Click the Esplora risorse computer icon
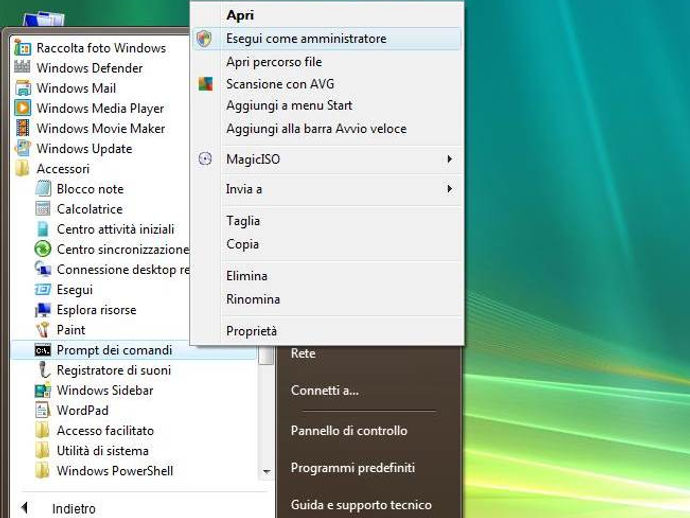Viewport: 690px width, 518px height. click(x=43, y=309)
